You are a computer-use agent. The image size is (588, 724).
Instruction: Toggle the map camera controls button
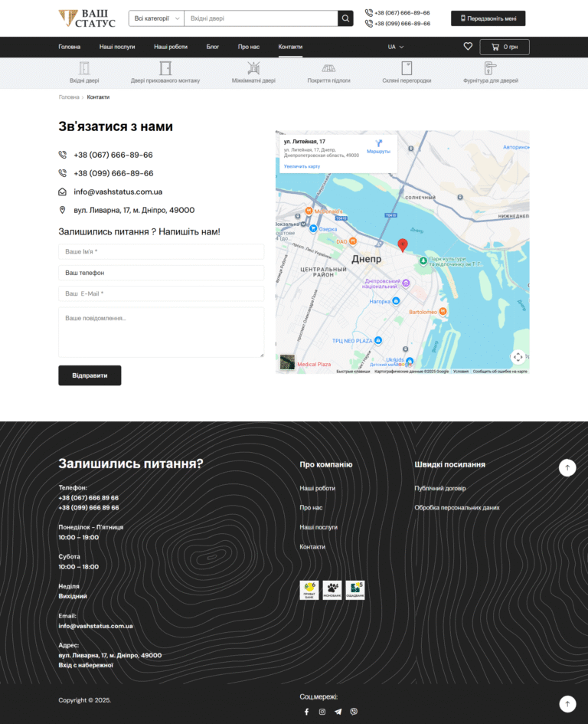(518, 357)
